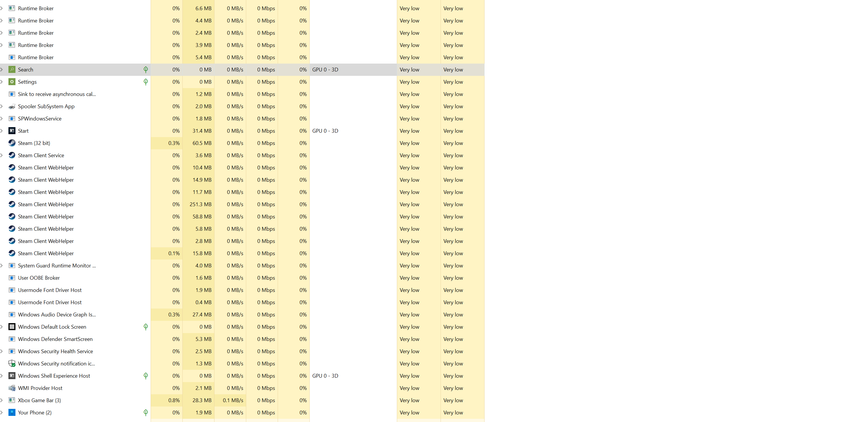Click the Xbox Game Bar icon
This screenshot has height=422, width=868.
(x=12, y=400)
